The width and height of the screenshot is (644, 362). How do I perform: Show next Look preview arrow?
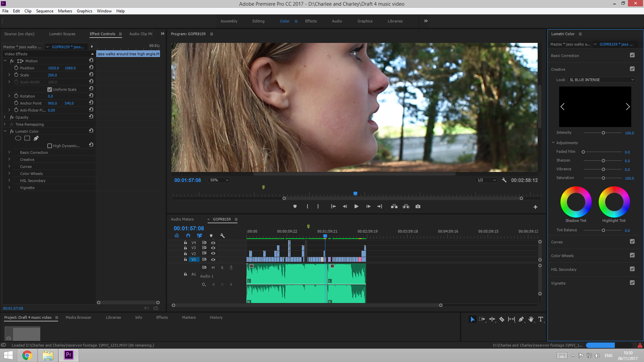coord(628,107)
